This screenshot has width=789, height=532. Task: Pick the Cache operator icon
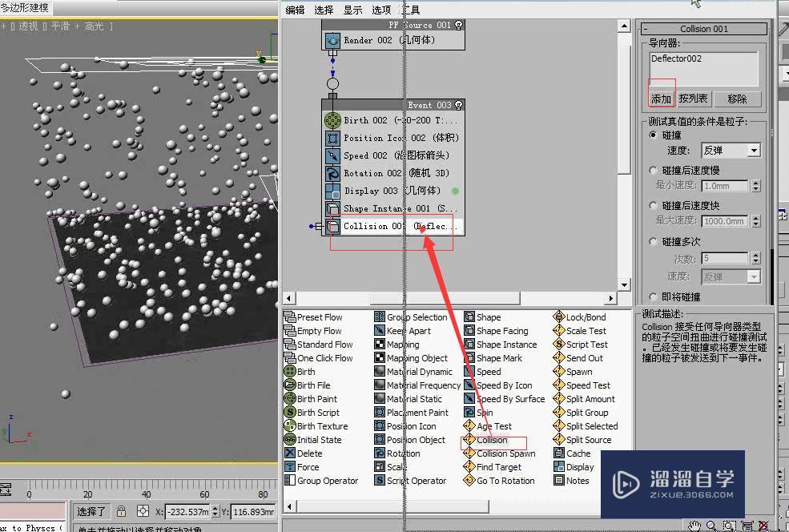coord(558,453)
